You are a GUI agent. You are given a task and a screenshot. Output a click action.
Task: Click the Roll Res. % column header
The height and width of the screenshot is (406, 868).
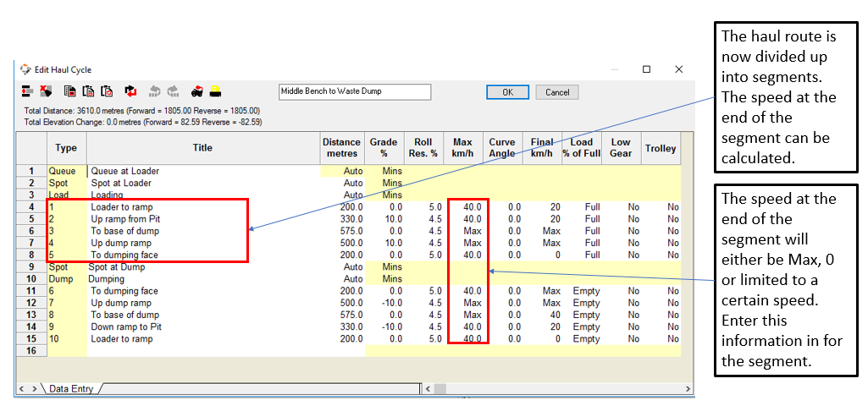[x=423, y=148]
